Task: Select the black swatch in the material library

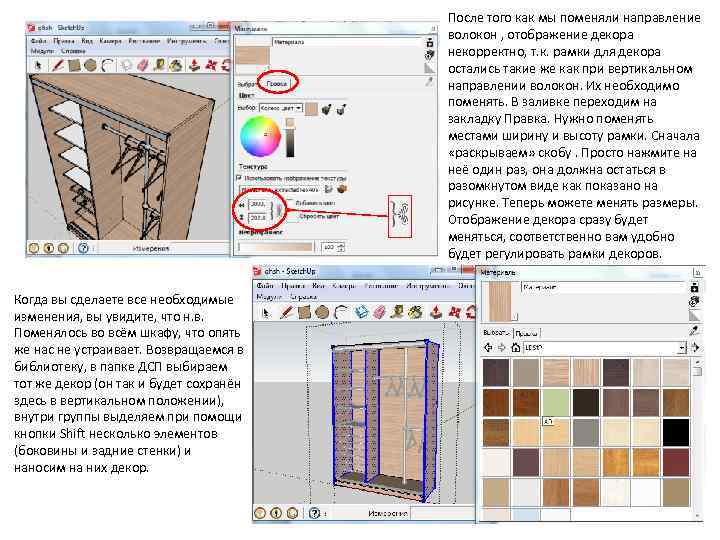Action: pos(675,432)
